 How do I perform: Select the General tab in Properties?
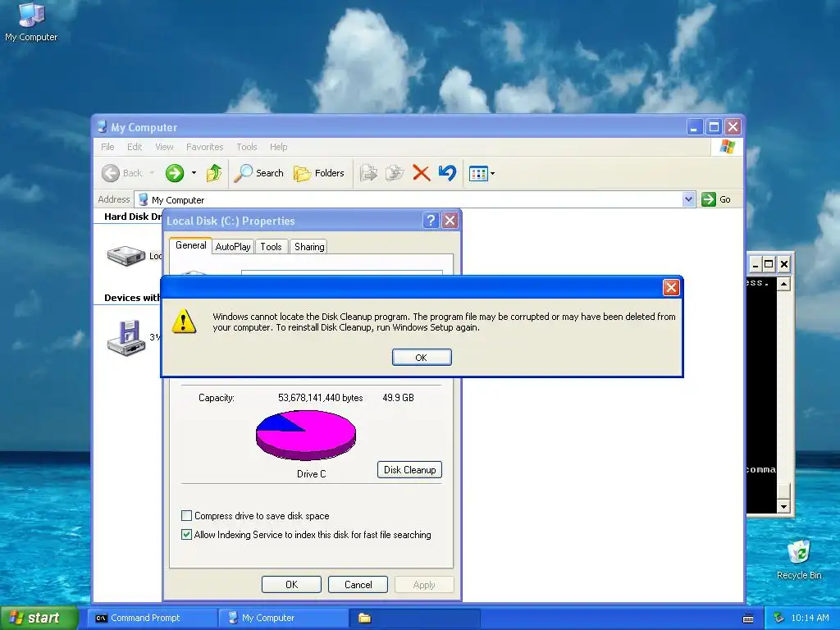click(x=190, y=245)
